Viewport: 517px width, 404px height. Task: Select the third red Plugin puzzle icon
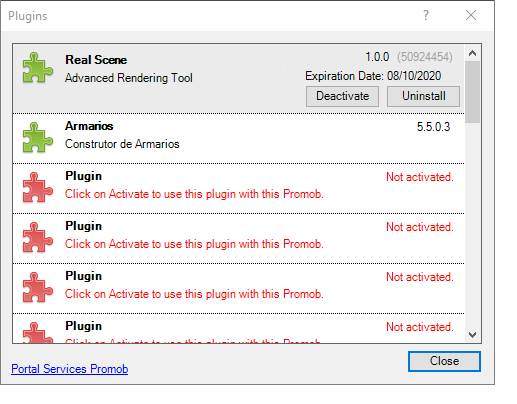(x=37, y=287)
